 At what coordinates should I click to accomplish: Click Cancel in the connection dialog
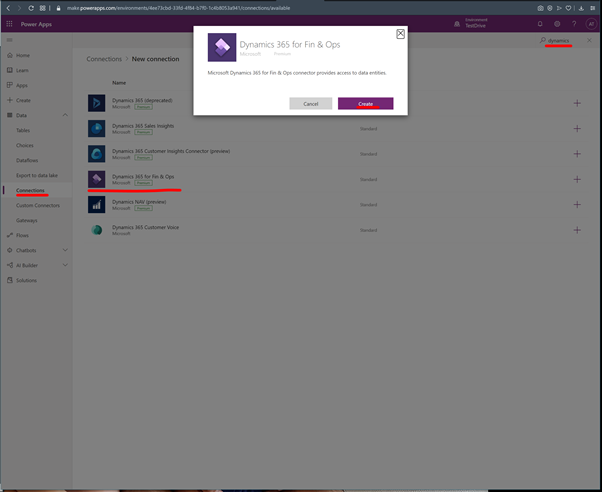click(x=311, y=103)
